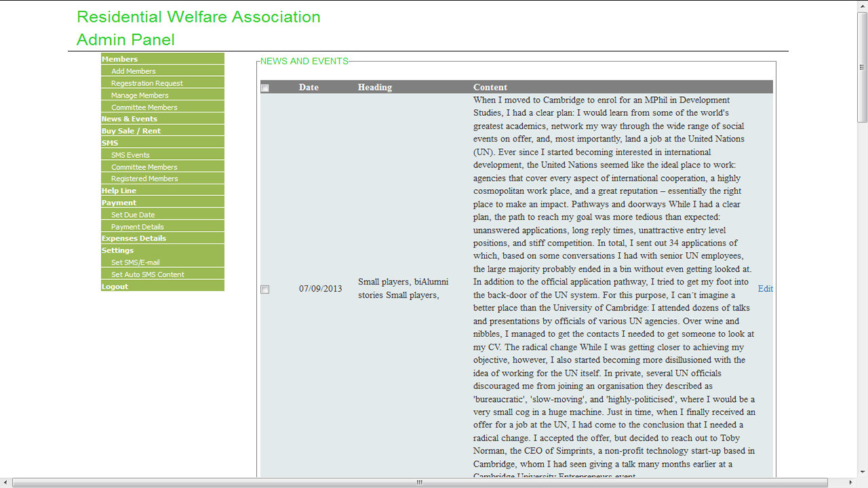Click the horizontal scrollbar thumb
The height and width of the screenshot is (488, 868).
[x=420, y=483]
